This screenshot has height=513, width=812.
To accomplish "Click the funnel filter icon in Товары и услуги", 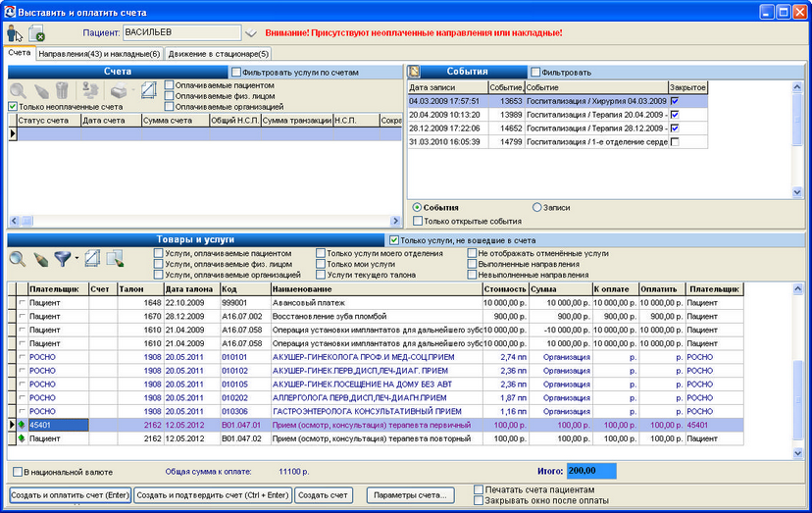I will coord(63,259).
